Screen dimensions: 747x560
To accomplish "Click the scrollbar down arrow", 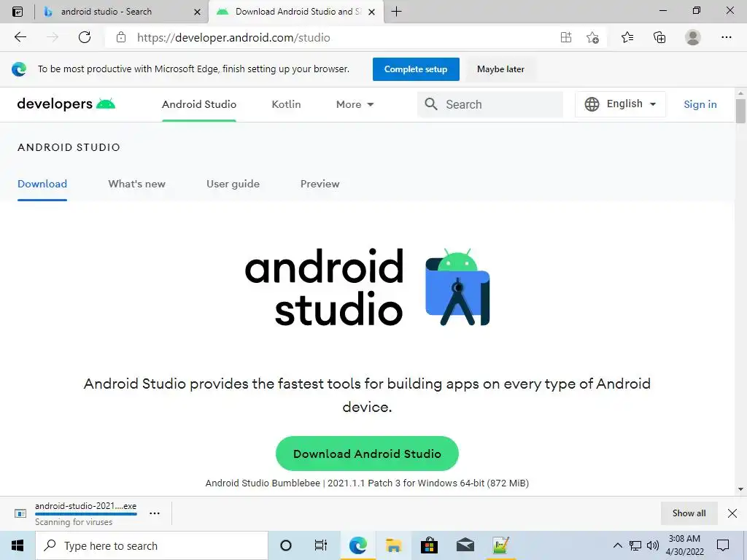I will pos(740,489).
